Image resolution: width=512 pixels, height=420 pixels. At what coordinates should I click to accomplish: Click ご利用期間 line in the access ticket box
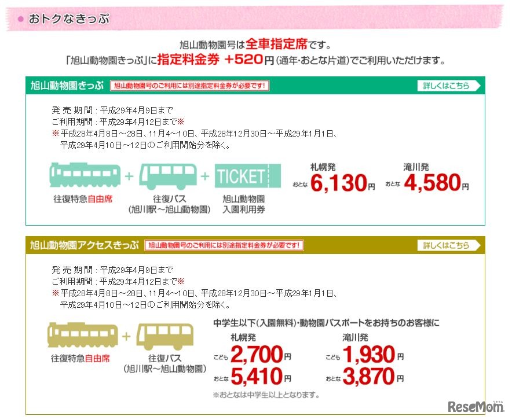pos(118,281)
